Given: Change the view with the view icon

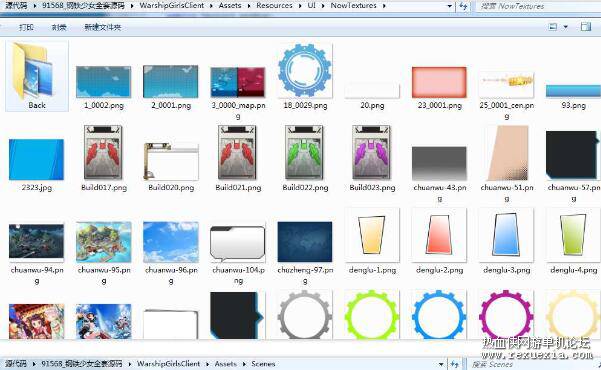Looking at the screenshot, I should tap(553, 27).
